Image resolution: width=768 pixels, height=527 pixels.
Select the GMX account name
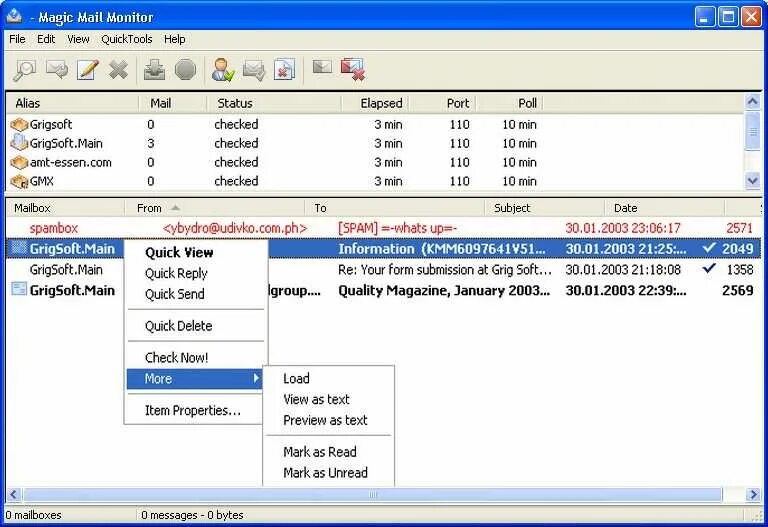(x=42, y=181)
